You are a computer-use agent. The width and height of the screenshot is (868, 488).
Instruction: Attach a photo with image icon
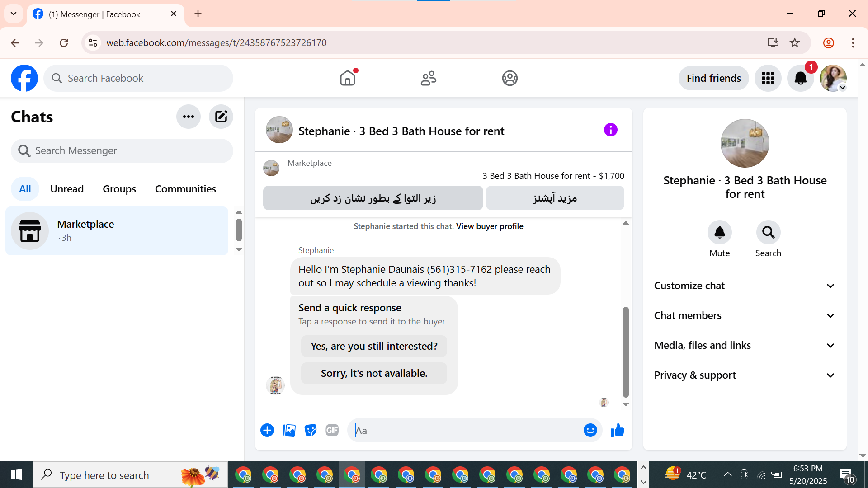[x=289, y=431]
